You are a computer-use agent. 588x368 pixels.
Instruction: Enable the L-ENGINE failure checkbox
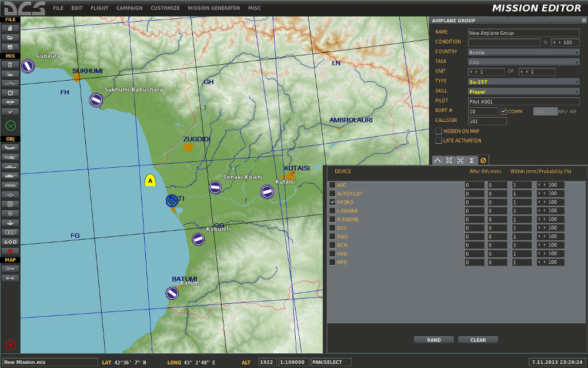tap(332, 211)
